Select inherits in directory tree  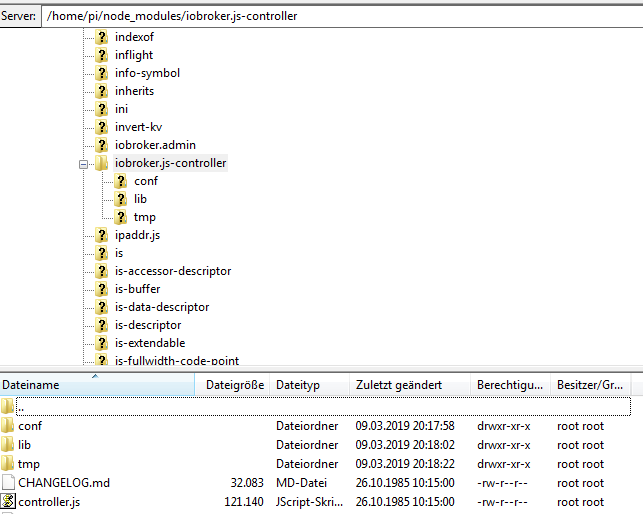134,91
